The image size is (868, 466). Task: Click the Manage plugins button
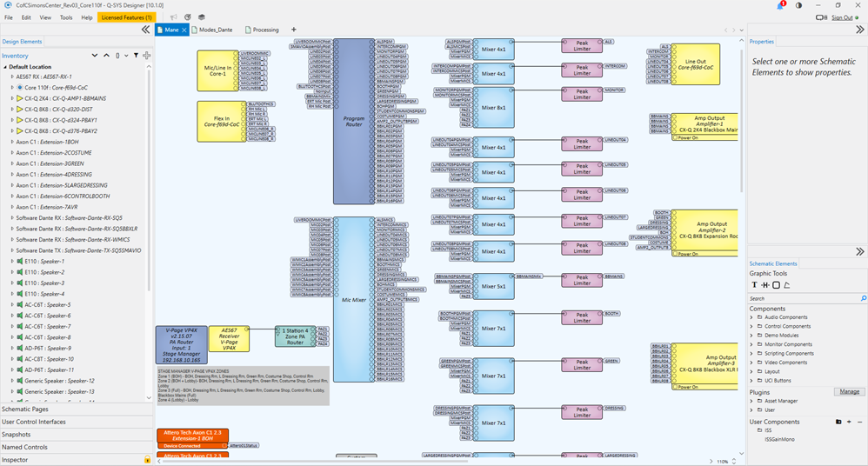(x=849, y=391)
